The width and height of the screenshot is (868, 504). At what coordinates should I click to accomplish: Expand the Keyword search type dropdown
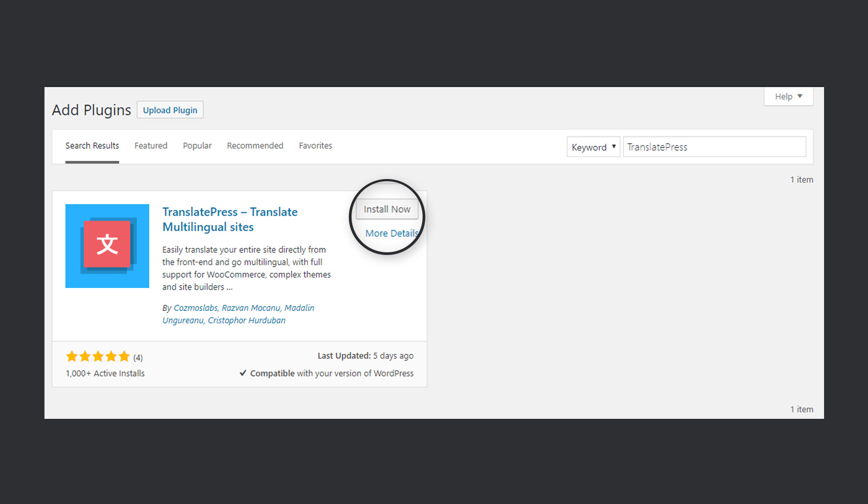click(x=593, y=147)
